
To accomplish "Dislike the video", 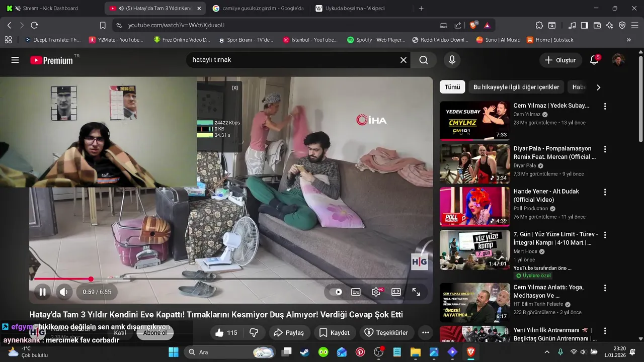I will pyautogui.click(x=254, y=332).
